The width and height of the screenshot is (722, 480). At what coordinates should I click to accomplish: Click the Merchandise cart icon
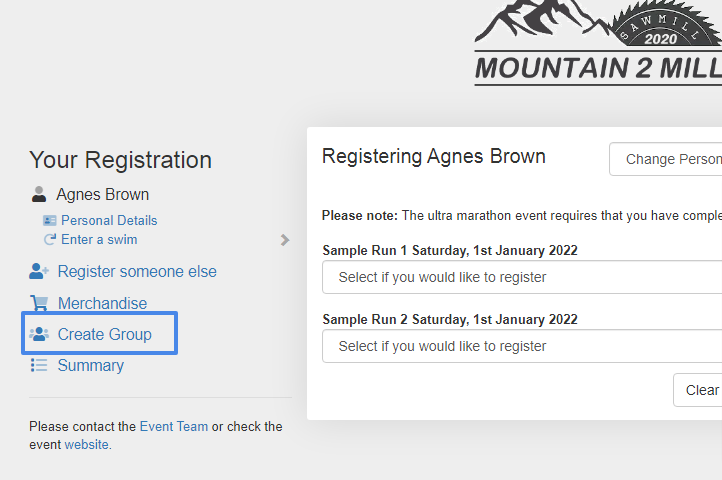[x=39, y=303]
